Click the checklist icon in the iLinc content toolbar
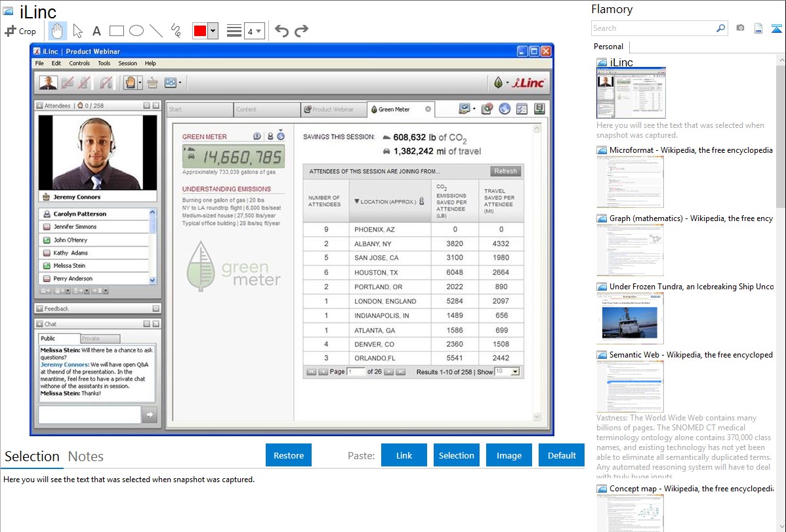Screen dimensions: 786x532 [522, 109]
